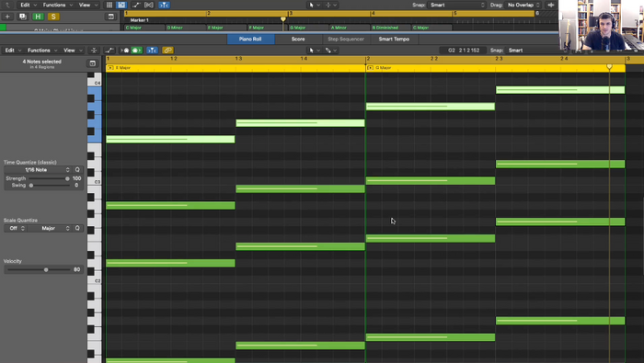Duplicate track using the duplicate icon
Screen dimensions: 644x363
point(23,17)
